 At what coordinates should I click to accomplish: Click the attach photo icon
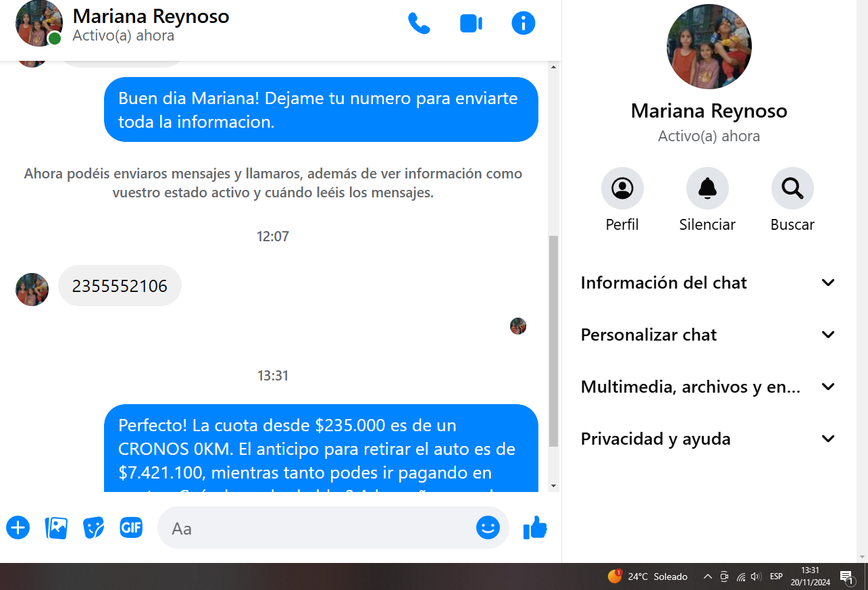(56, 527)
